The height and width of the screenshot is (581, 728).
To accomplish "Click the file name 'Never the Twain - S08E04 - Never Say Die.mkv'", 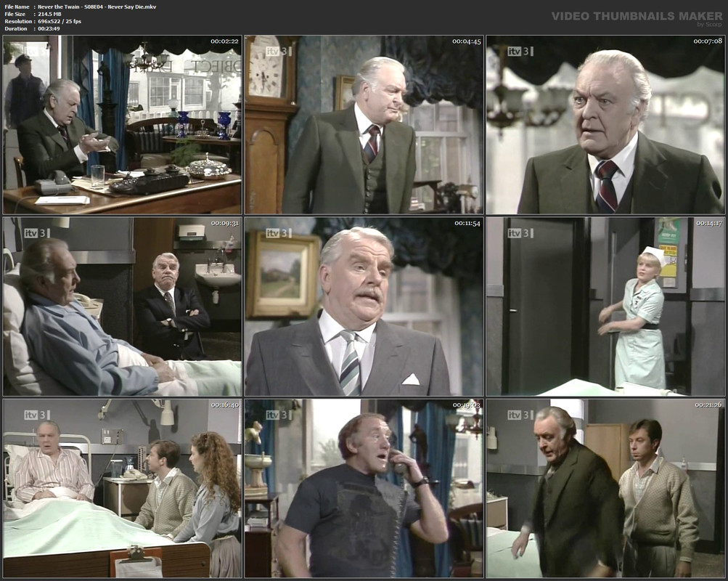I will click(97, 7).
